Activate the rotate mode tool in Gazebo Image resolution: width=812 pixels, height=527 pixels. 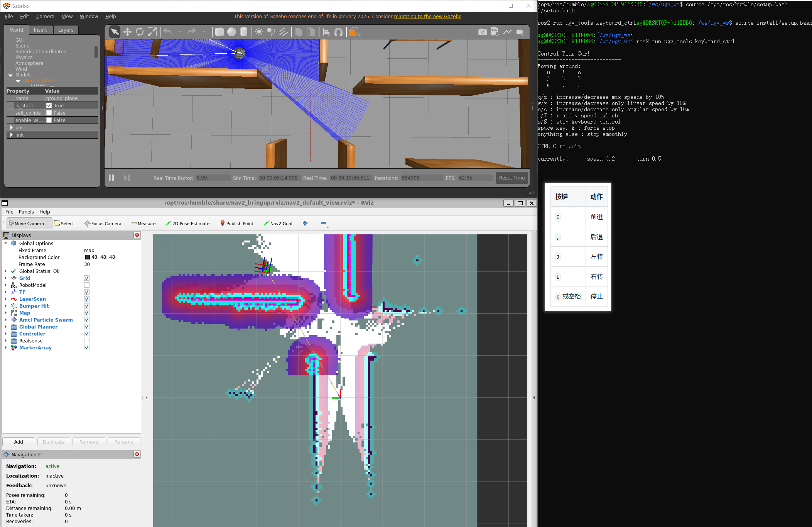(x=140, y=32)
